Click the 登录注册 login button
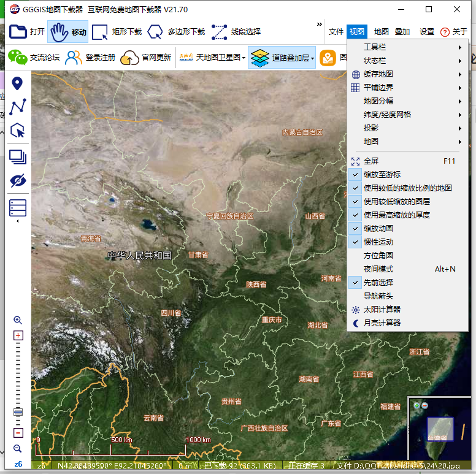Image resolution: width=476 pixels, height=474 pixels. [91, 58]
